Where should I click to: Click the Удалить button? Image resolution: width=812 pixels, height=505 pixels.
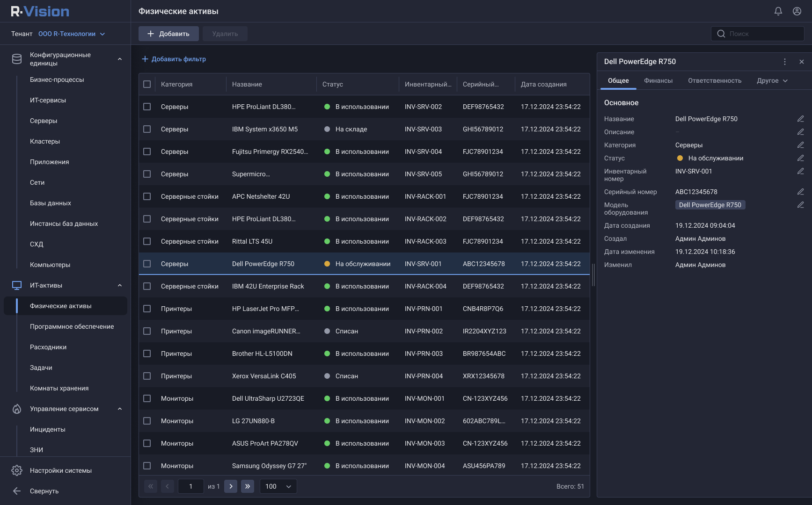click(225, 34)
